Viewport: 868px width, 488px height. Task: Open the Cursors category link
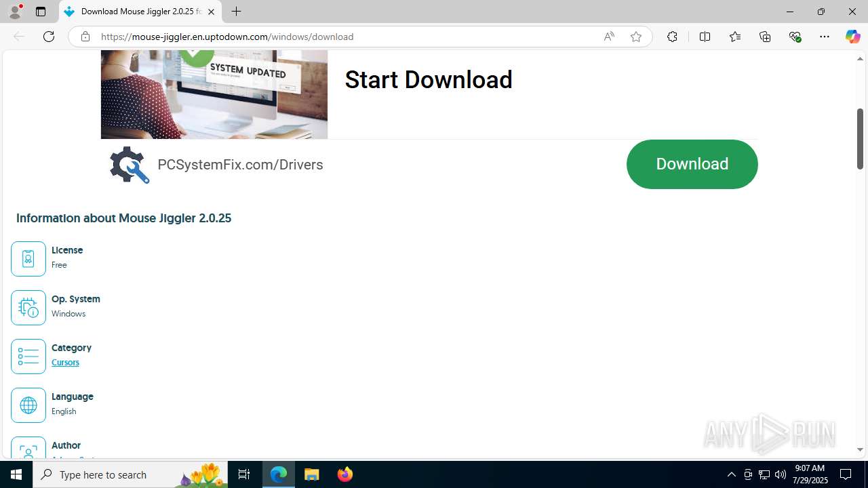[x=65, y=363]
